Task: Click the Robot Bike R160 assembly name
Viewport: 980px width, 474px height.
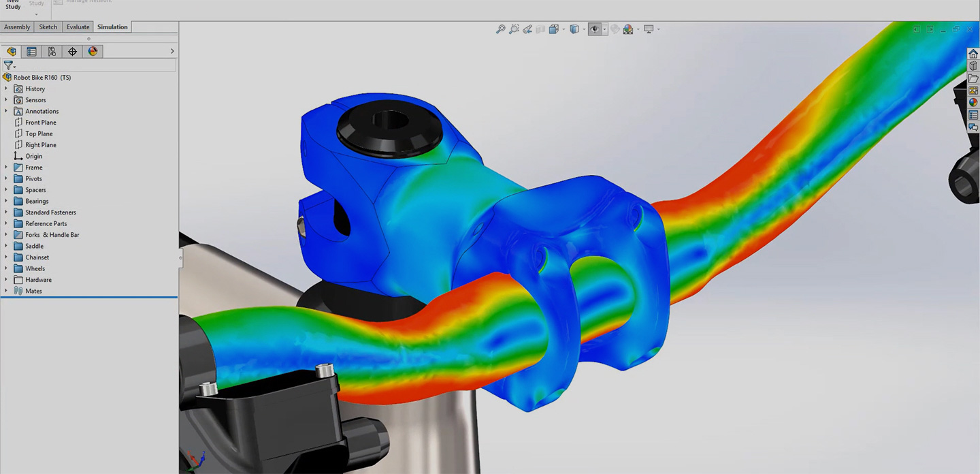Action: point(41,77)
